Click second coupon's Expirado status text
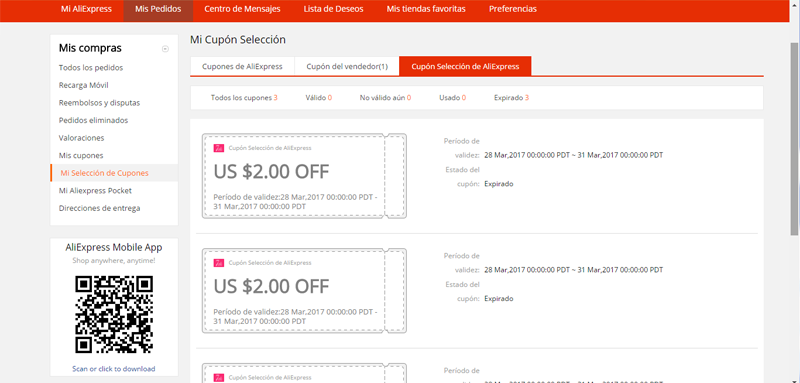The image size is (800, 383). [499, 298]
